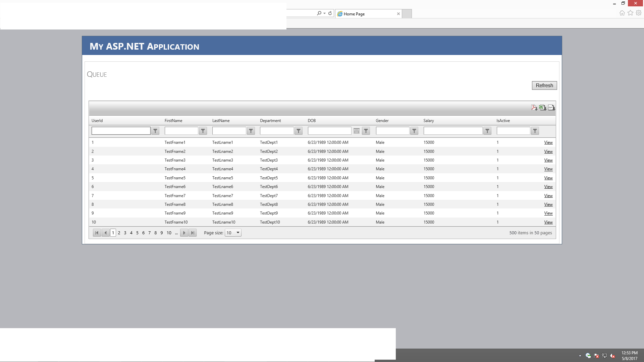Export grid to CSV
Viewport: 644px width, 362px height.
551,108
